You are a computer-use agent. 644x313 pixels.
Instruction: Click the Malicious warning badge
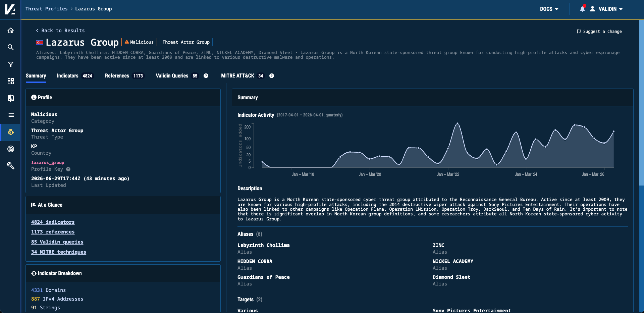coord(139,42)
